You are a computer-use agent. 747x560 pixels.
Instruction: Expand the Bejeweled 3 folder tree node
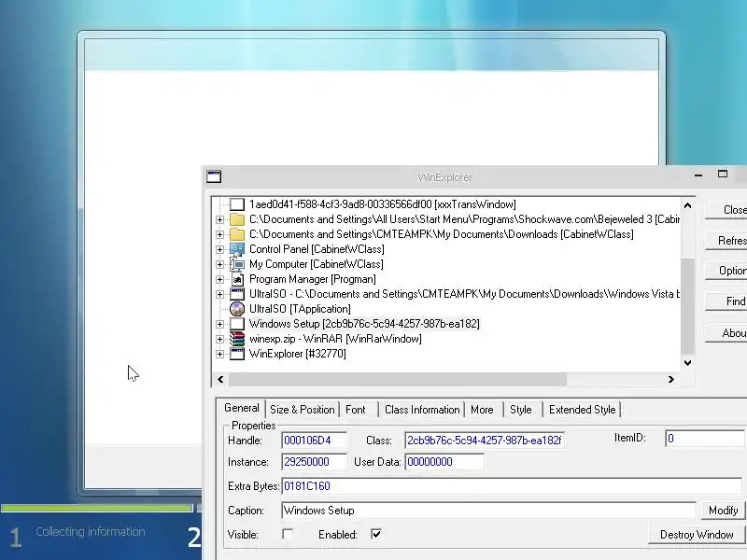(x=219, y=219)
